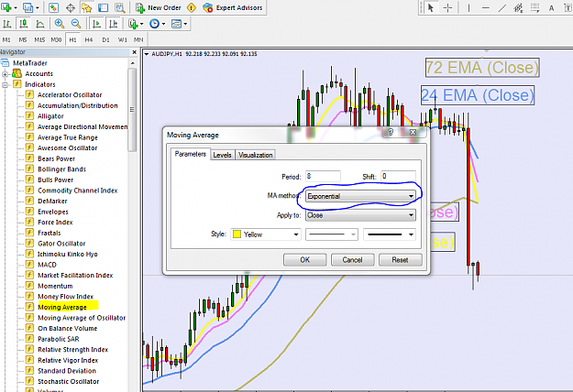The image size is (573, 392).
Task: Switch to candlestick chart mode
Action: [24, 24]
